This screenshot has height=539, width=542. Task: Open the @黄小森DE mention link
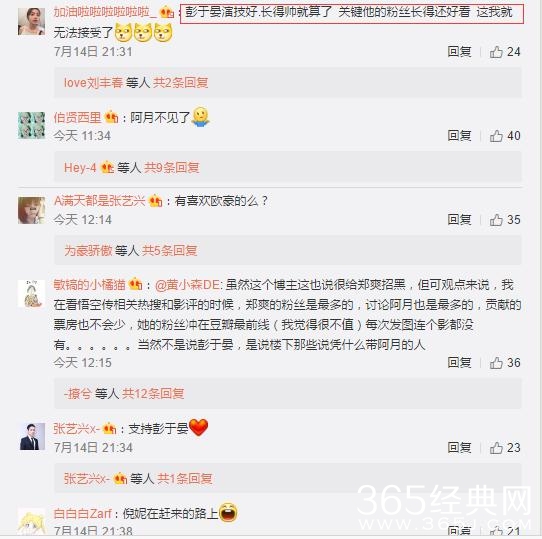(x=189, y=285)
